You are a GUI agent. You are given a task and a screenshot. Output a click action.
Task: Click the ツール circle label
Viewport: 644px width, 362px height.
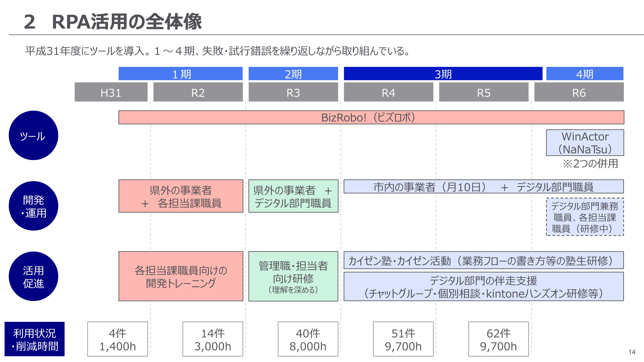(33, 135)
